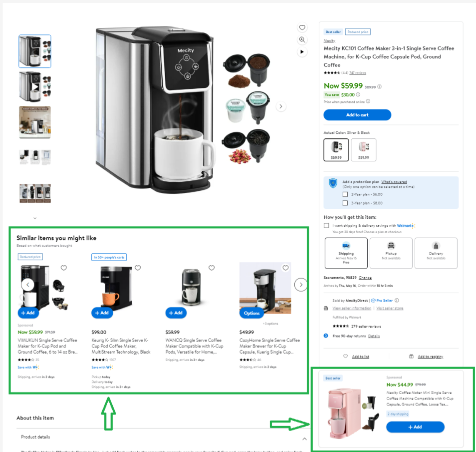This screenshot has width=476, height=452.
Task: Select the Shipping fulfillment option
Action: click(x=346, y=253)
